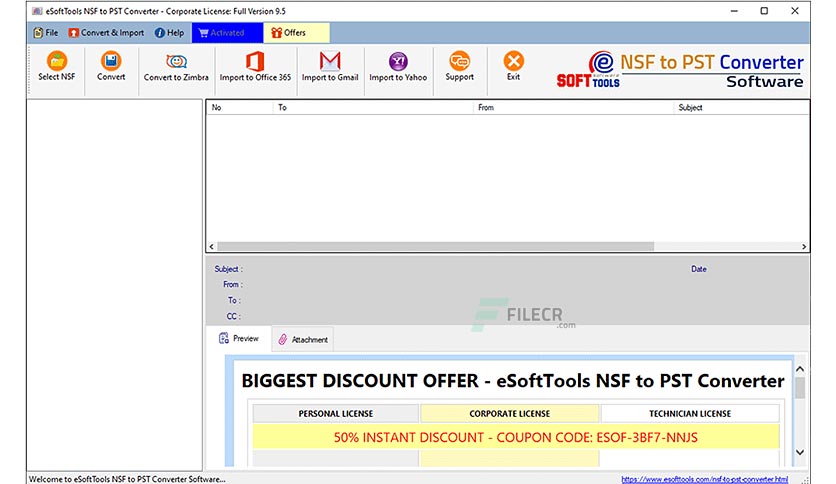Click the Convert floppy disk icon
This screenshot has height=484, width=836.
pos(111,61)
